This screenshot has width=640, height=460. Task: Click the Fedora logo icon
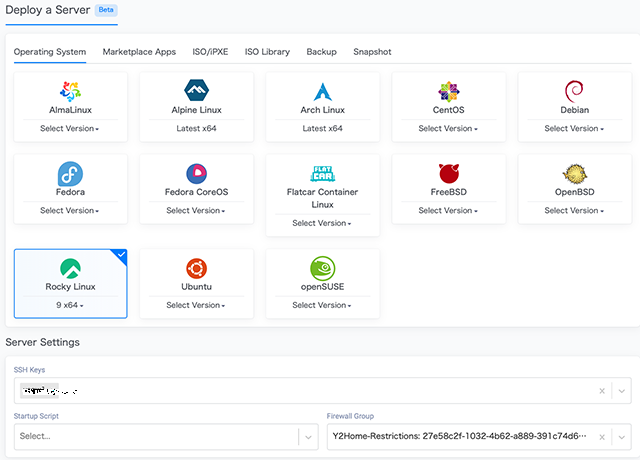click(x=70, y=173)
